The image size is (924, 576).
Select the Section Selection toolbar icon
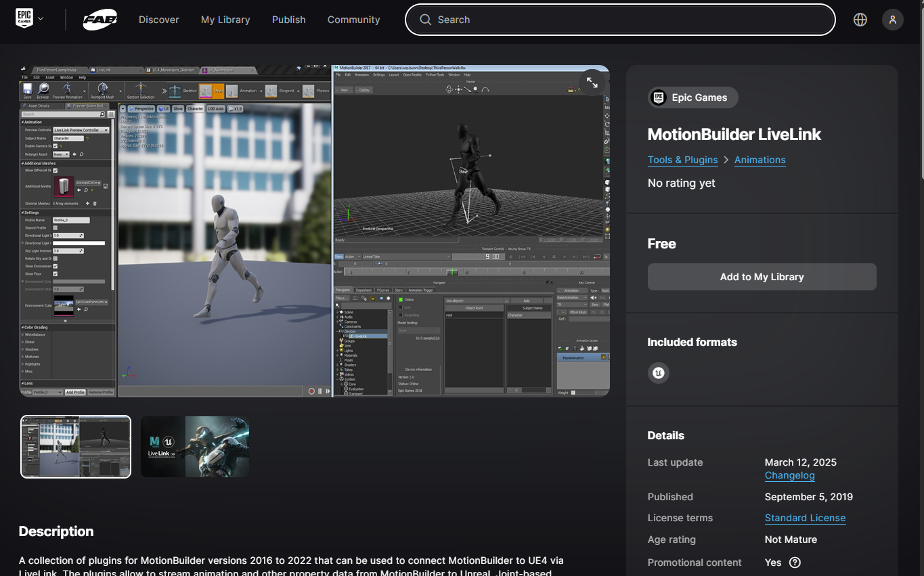[x=139, y=89]
